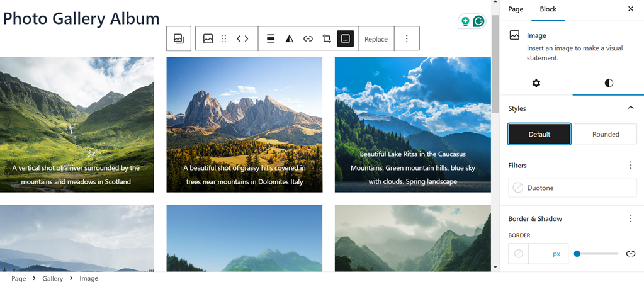Switch to the Page tab
This screenshot has width=644, height=282.
(516, 9)
